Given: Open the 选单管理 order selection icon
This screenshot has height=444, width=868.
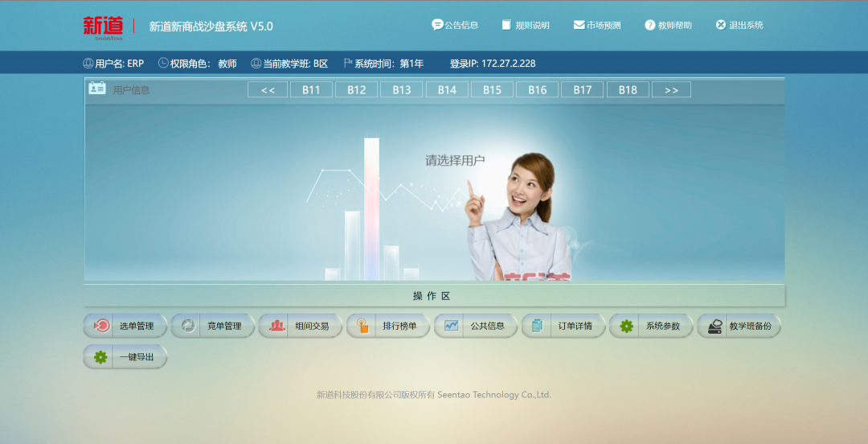Looking at the screenshot, I should coord(103,326).
